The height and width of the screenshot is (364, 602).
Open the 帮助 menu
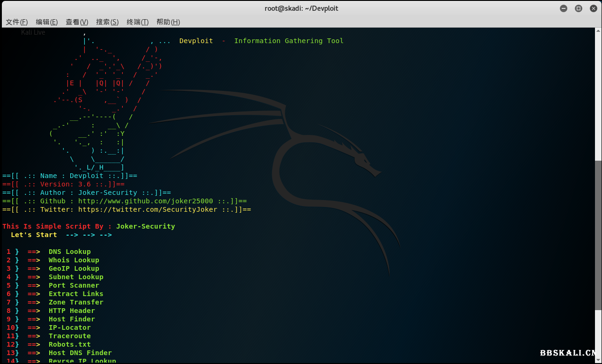tap(168, 22)
